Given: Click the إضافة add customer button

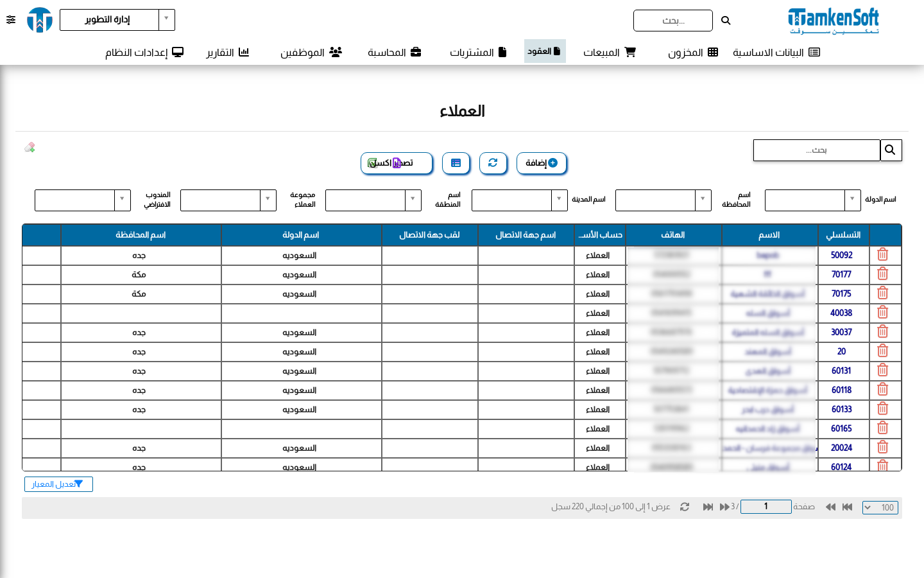Looking at the screenshot, I should [542, 163].
